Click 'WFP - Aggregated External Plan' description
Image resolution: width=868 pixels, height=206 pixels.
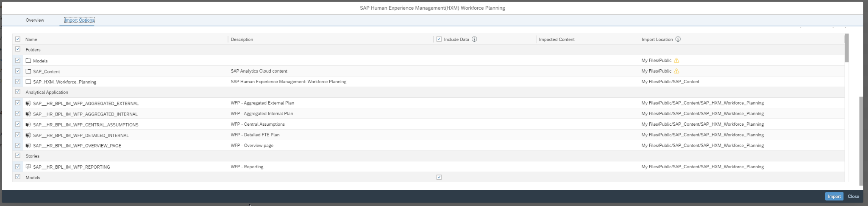[x=262, y=103]
